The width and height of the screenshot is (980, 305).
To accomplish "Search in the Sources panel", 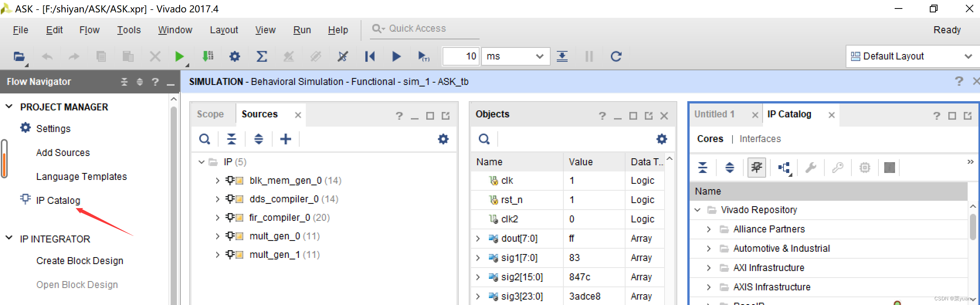I will [x=205, y=139].
